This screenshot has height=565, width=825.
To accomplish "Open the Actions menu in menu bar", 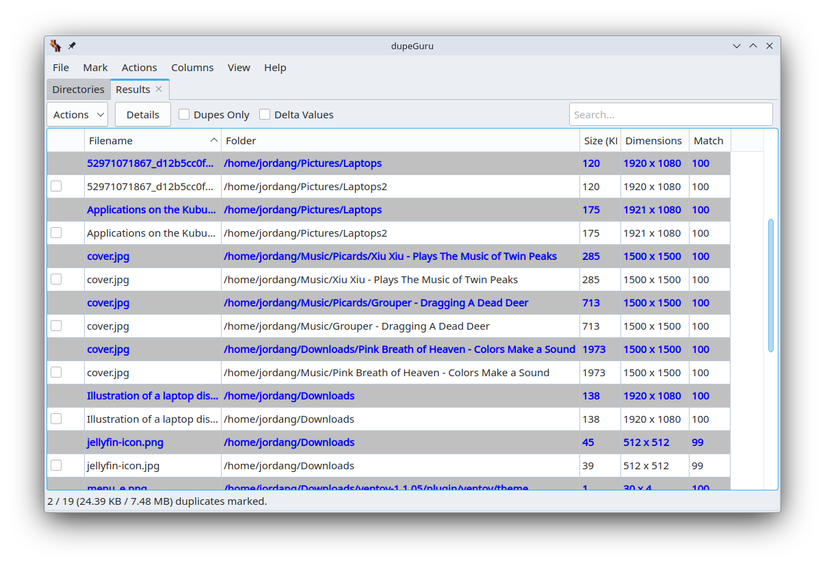I will [x=139, y=67].
